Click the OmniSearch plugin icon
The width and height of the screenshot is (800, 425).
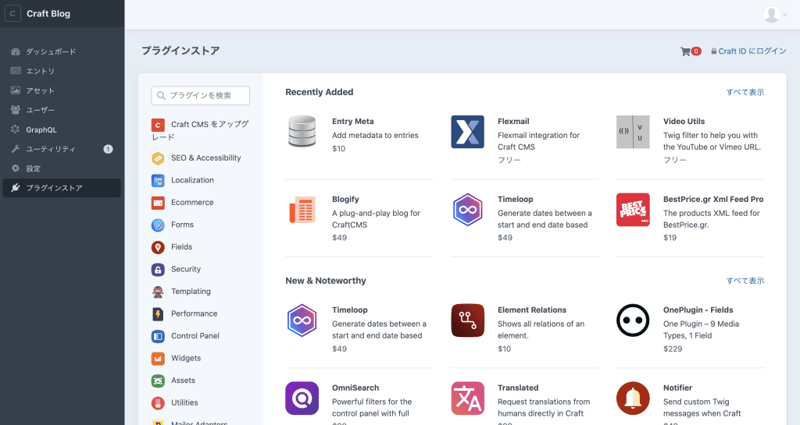coord(302,398)
